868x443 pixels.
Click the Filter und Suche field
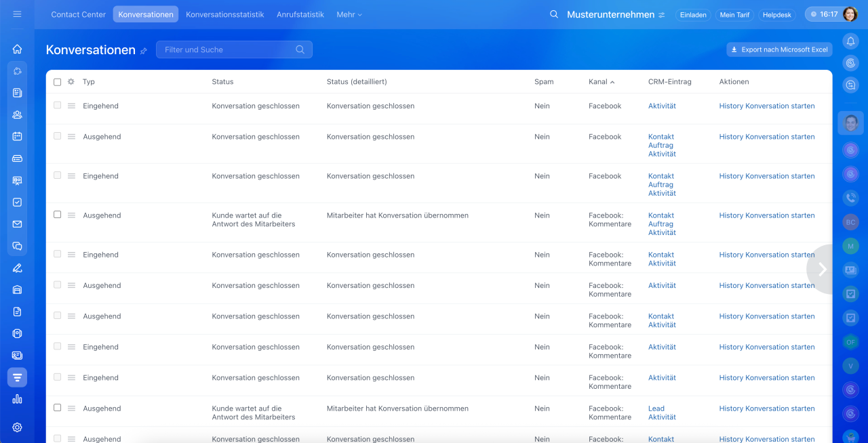click(227, 49)
